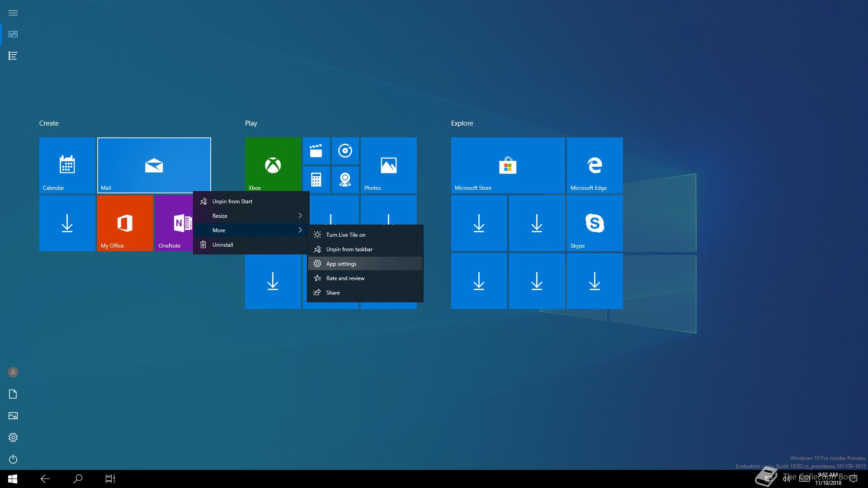Click the bottom-left download tile in Play group

(x=273, y=282)
